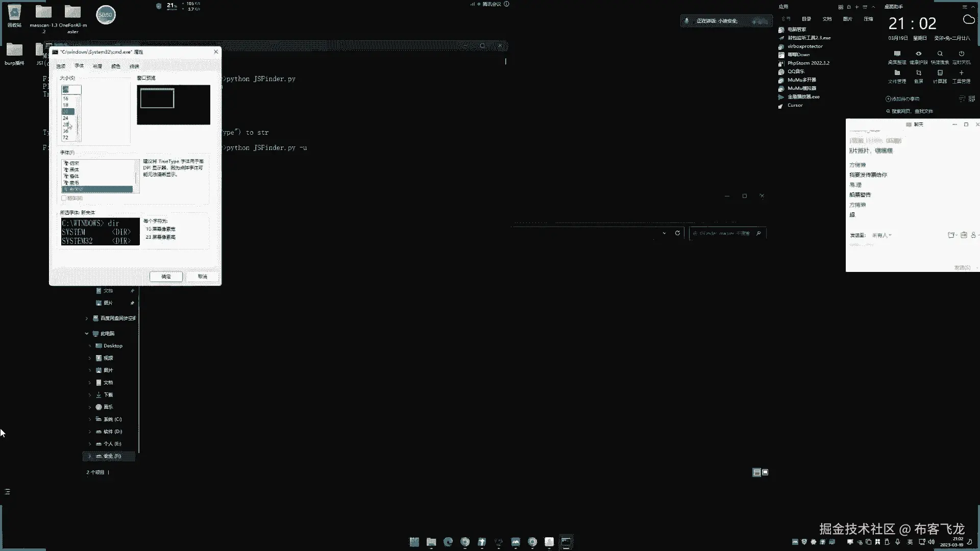980x551 pixels.
Task: Click the 健康护眼 eye protection icon
Action: 918,54
